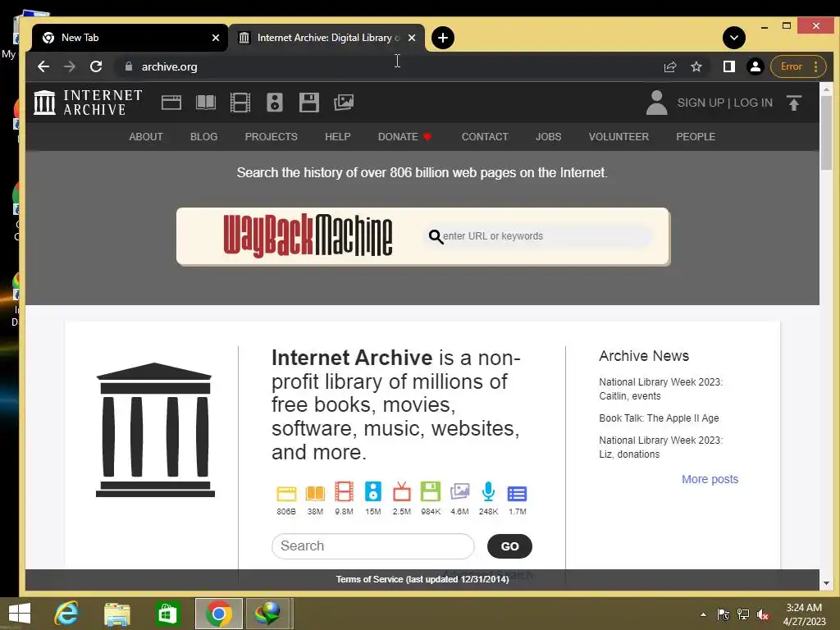View site information via the padlock icon
This screenshot has height=630, width=840.
pos(129,66)
